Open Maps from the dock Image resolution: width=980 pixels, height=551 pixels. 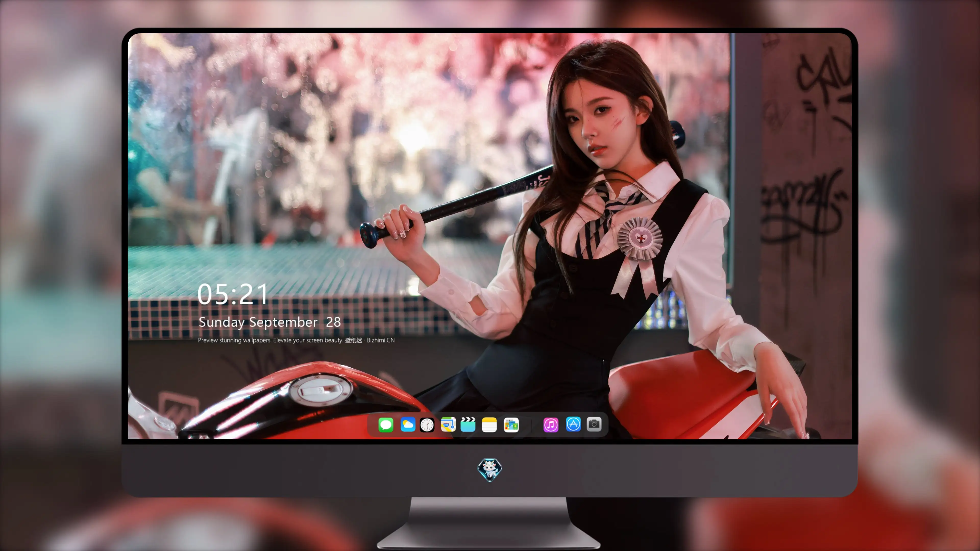pos(448,425)
